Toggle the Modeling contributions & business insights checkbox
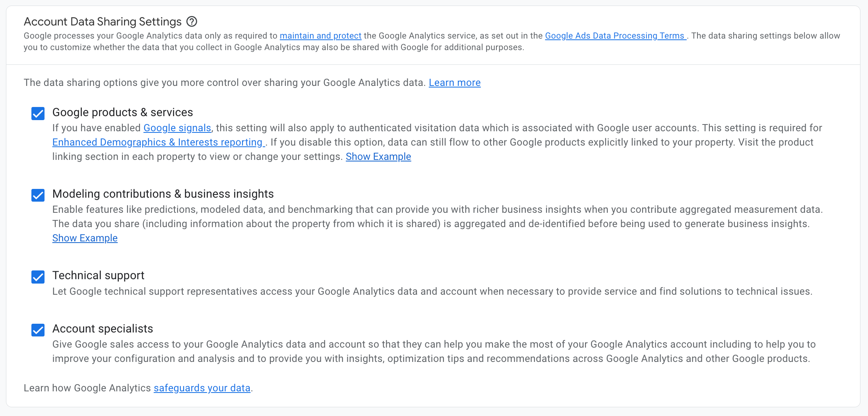Viewport: 868px width, 416px height. click(x=38, y=195)
